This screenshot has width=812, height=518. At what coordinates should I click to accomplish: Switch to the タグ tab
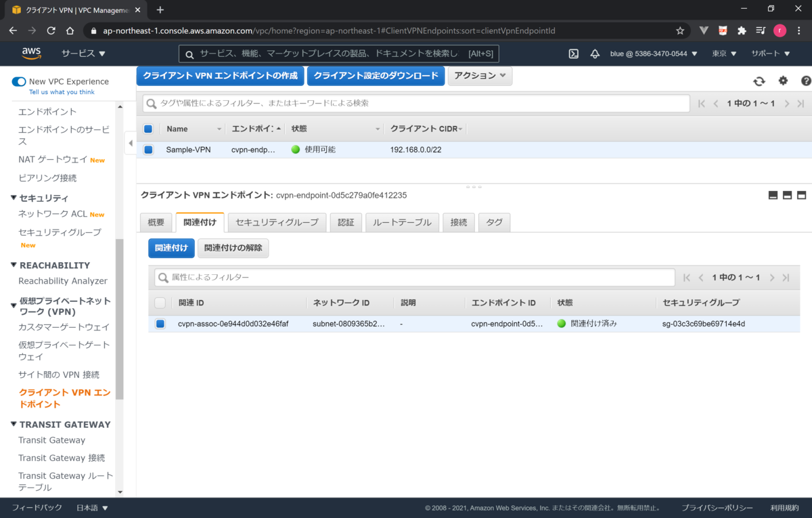click(494, 222)
